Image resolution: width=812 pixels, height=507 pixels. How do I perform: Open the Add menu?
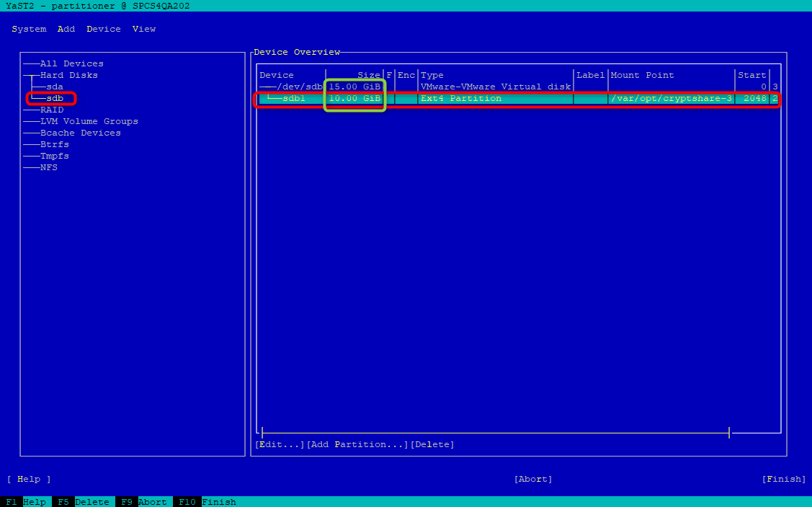click(x=66, y=29)
